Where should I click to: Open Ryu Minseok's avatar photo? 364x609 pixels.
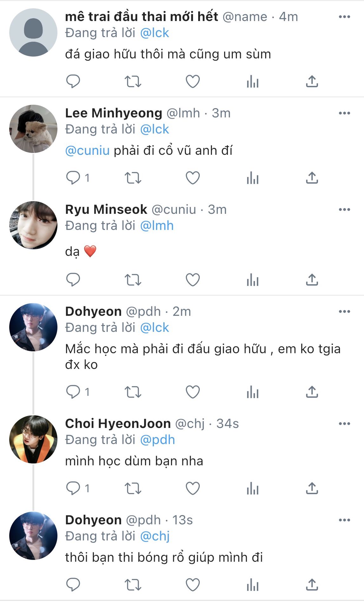pos(33,225)
